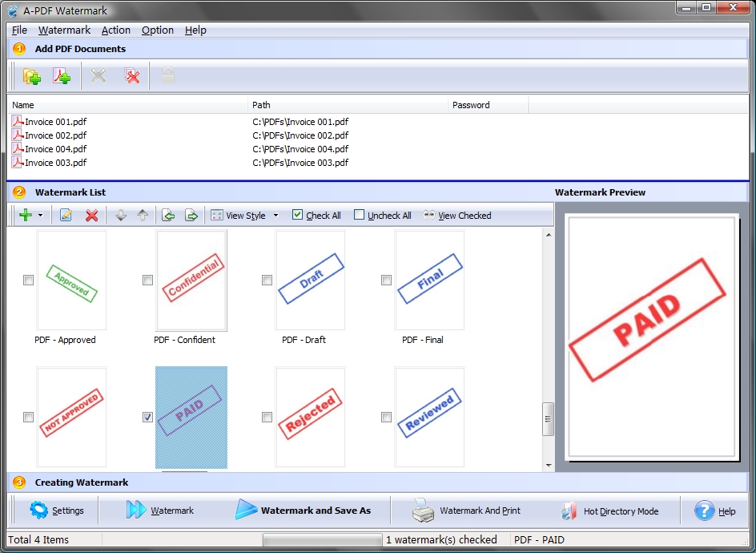Enable the Check All checkbox
The width and height of the screenshot is (756, 553).
296,215
